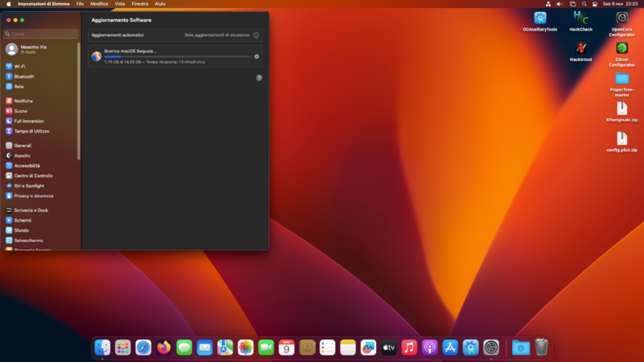This screenshot has height=362, width=644.
Task: Click the Cerca search field
Action: tap(42, 34)
